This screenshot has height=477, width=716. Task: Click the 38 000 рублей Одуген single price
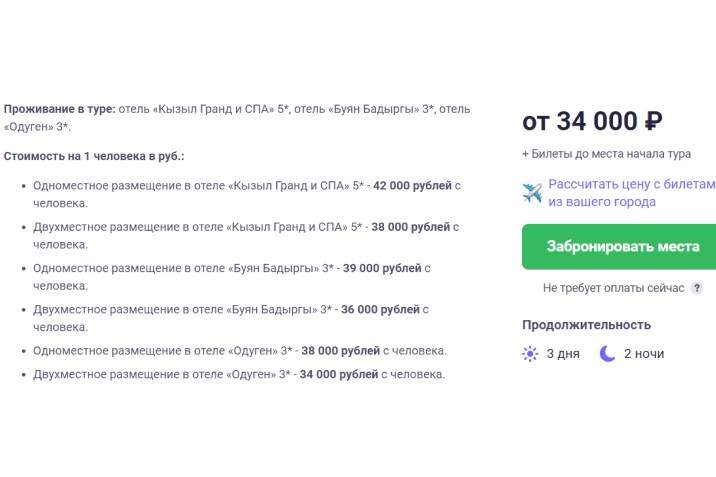tap(339, 351)
